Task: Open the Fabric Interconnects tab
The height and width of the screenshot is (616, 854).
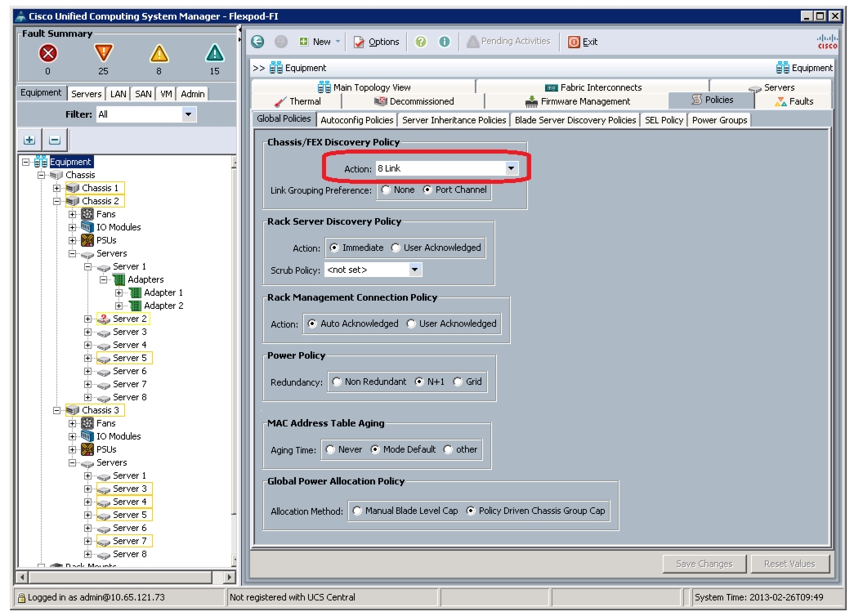Action: 593,87
